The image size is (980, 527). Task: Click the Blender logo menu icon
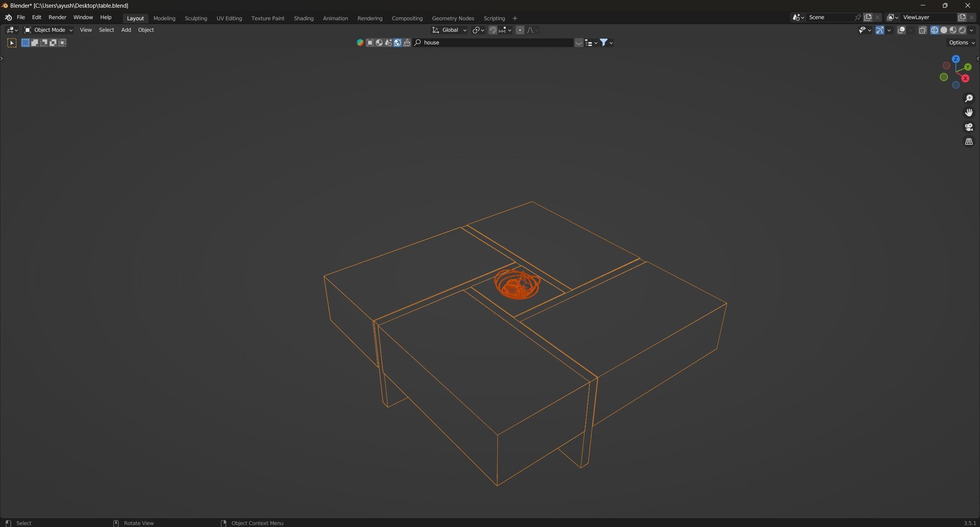point(8,18)
